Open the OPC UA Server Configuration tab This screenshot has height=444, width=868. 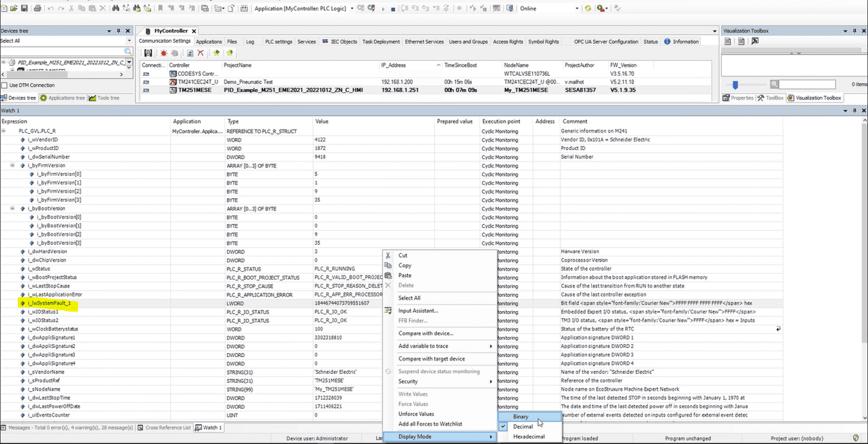pyautogui.click(x=606, y=42)
